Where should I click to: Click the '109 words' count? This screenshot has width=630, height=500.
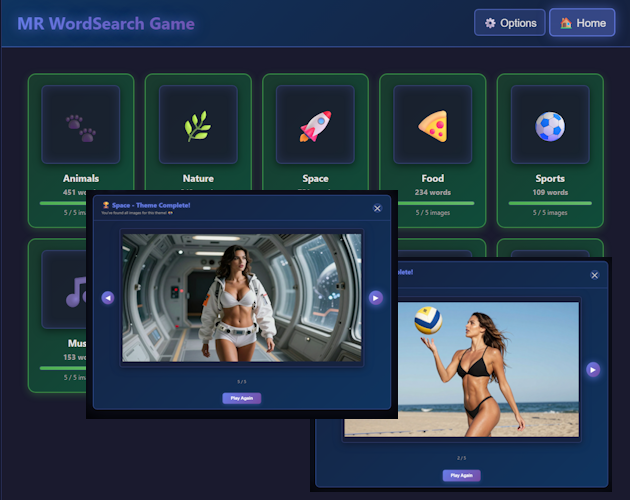pyautogui.click(x=550, y=193)
